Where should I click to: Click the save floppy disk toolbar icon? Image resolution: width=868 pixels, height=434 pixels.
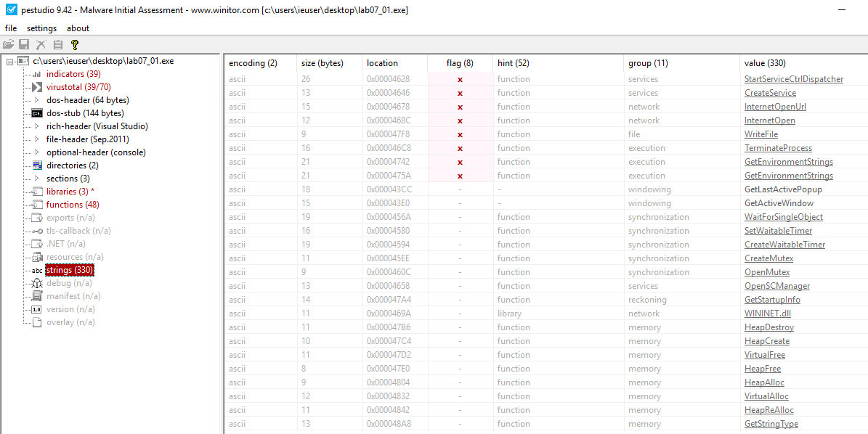pos(25,45)
